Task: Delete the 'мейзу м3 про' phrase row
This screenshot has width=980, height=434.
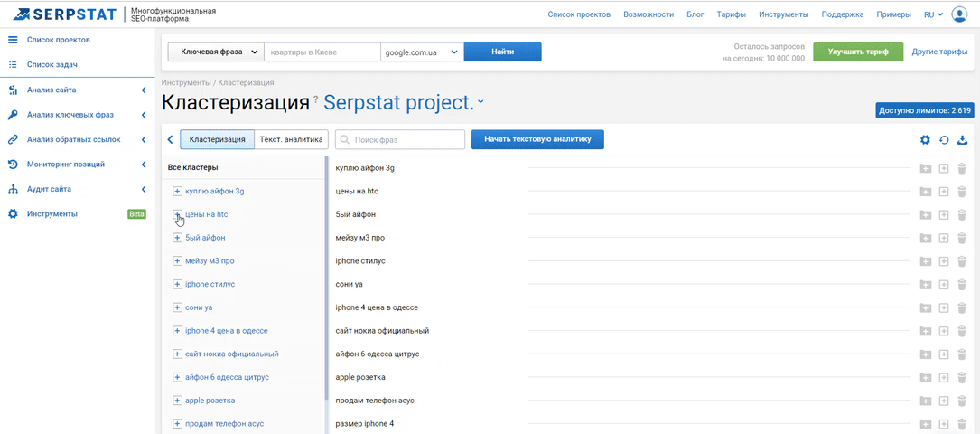Action: click(962, 239)
